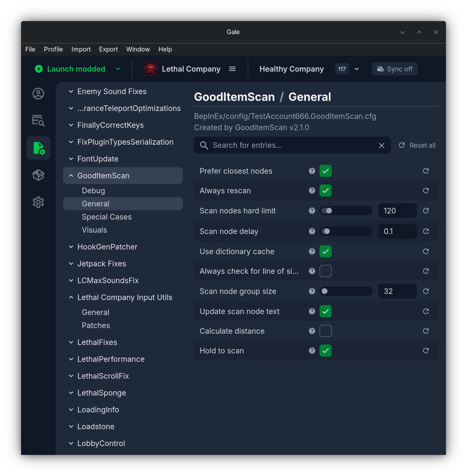The height and width of the screenshot is (476, 467).
Task: Open the Profile menu
Action: pos(53,49)
